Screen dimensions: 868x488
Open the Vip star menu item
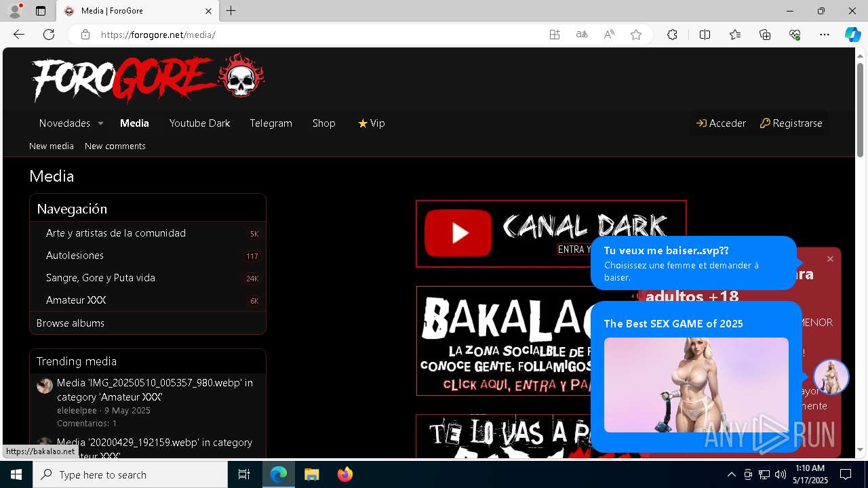point(371,123)
